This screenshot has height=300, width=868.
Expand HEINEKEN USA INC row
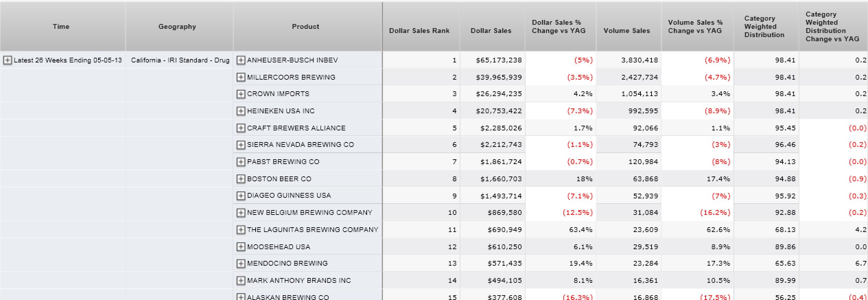[x=241, y=111]
